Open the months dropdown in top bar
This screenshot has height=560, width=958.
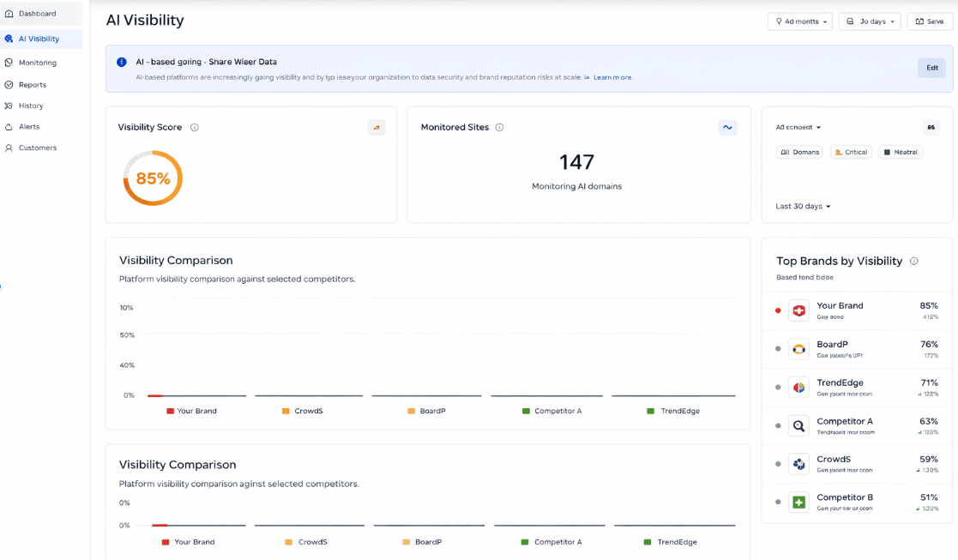799,21
